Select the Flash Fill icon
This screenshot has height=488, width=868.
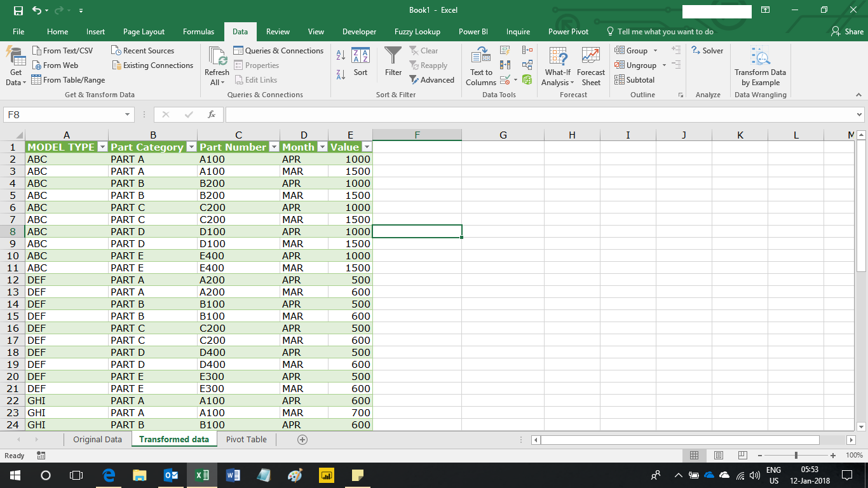505,50
